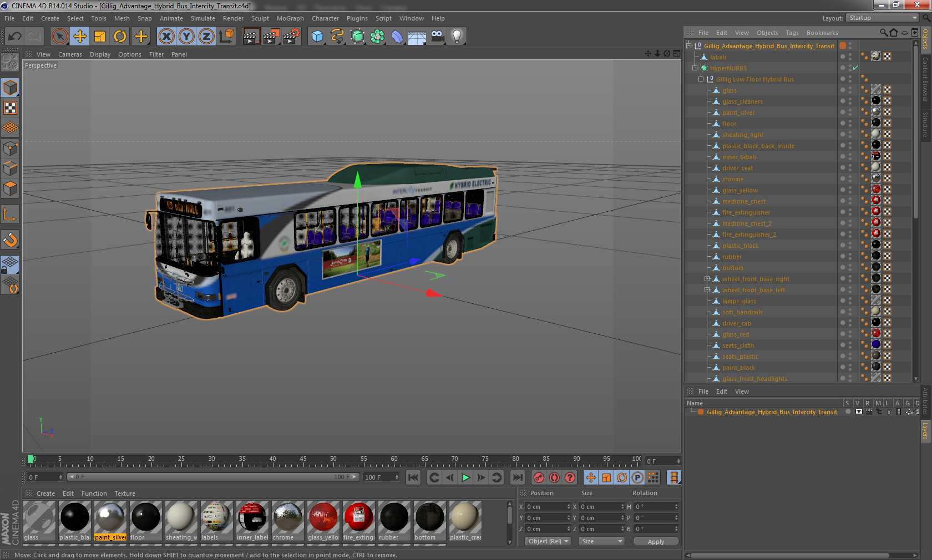
Task: Switch to Edges mode
Action: tap(11, 168)
